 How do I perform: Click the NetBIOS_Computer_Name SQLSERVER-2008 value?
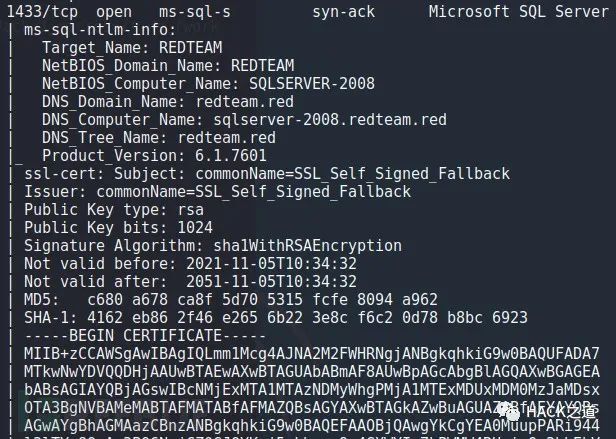312,83
